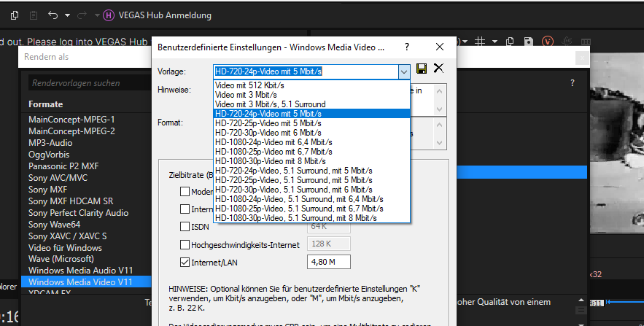Image resolution: width=644 pixels, height=326 pixels.
Task: Select Windows Media Video V11 format
Action: [87, 282]
